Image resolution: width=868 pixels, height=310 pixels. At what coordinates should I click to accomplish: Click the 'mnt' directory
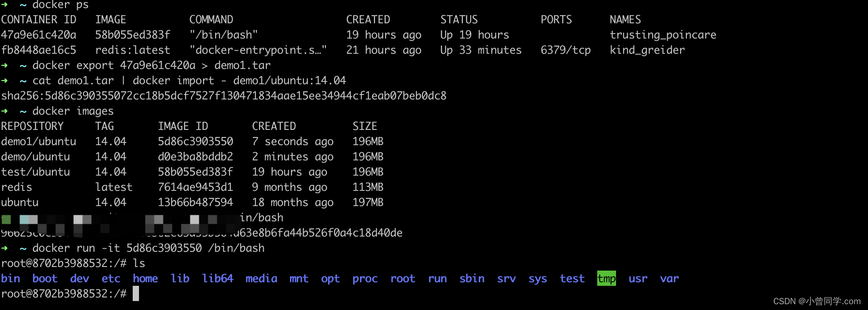coord(299,279)
